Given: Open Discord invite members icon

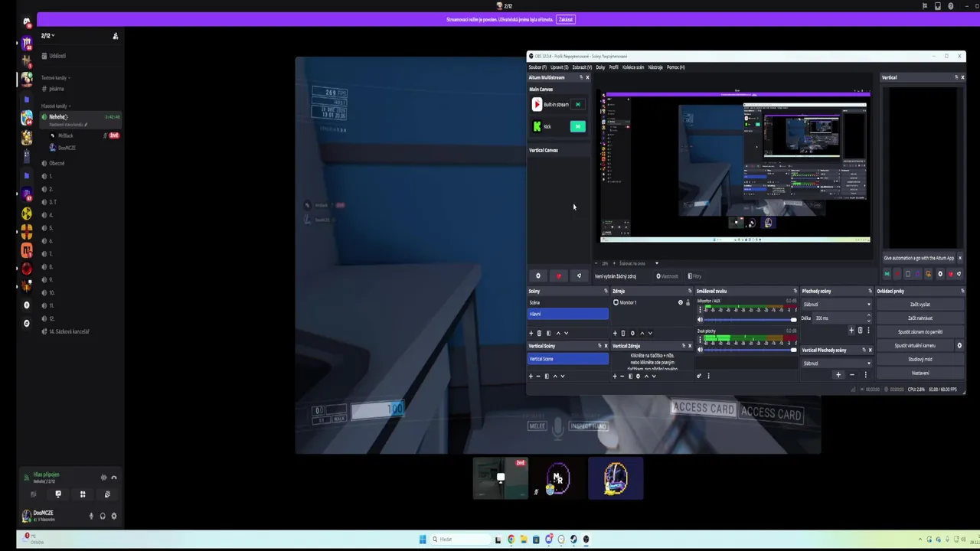Looking at the screenshot, I should coord(116,36).
